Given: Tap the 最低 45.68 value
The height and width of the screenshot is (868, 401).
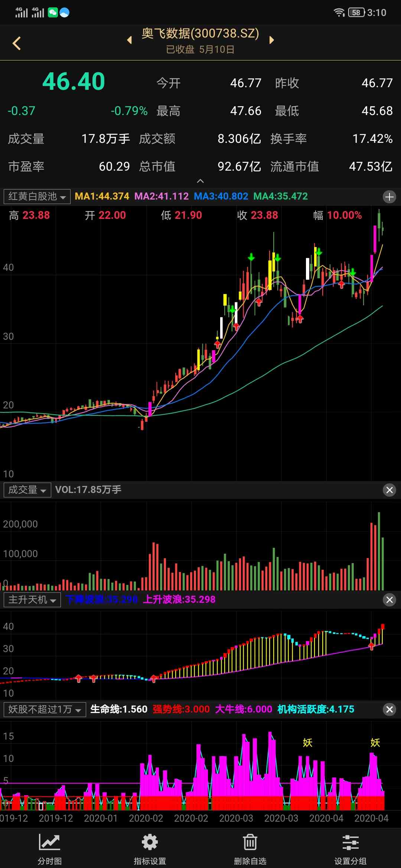Looking at the screenshot, I should point(377,111).
